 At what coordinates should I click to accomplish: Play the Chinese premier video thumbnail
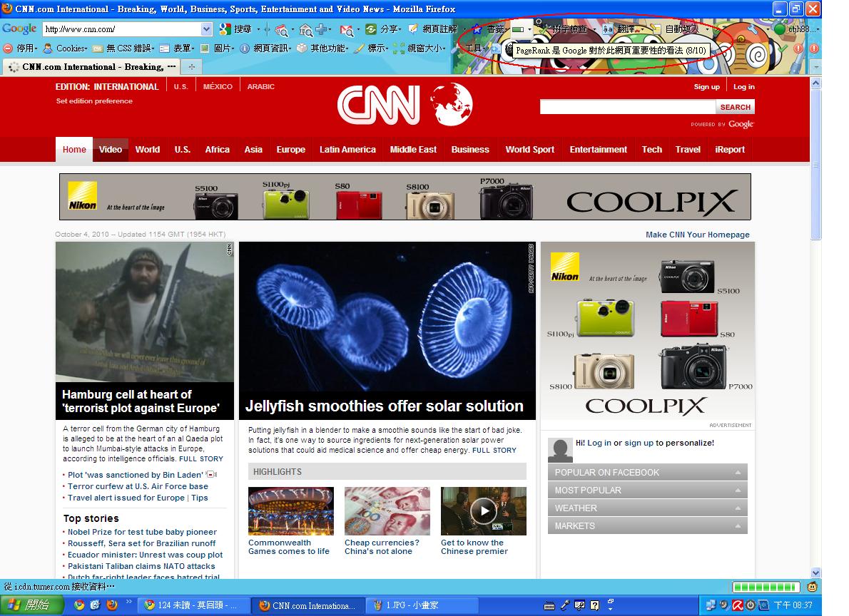pyautogui.click(x=484, y=511)
